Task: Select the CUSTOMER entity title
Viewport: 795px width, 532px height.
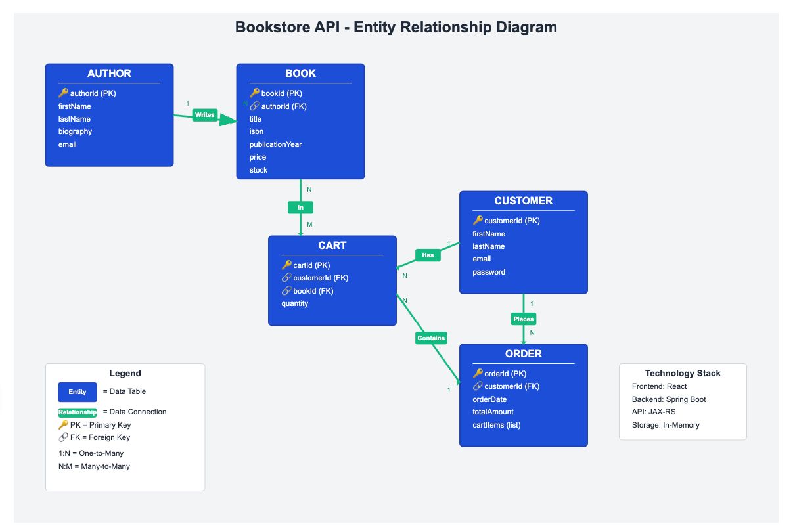Action: pos(524,201)
